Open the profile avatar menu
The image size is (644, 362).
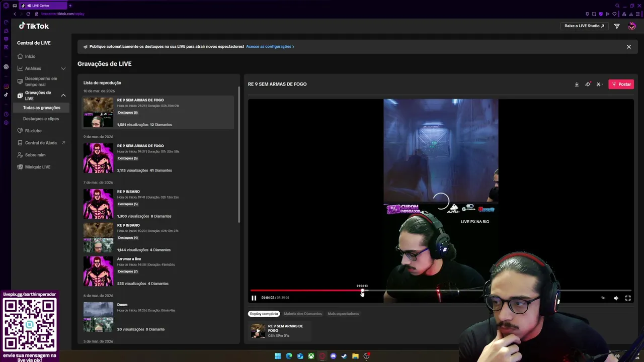coord(632,26)
